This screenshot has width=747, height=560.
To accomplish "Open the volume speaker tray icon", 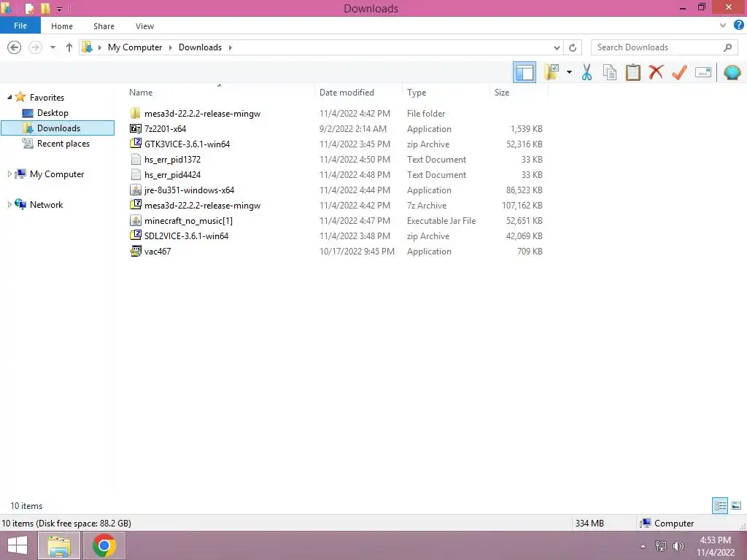I will point(678,546).
